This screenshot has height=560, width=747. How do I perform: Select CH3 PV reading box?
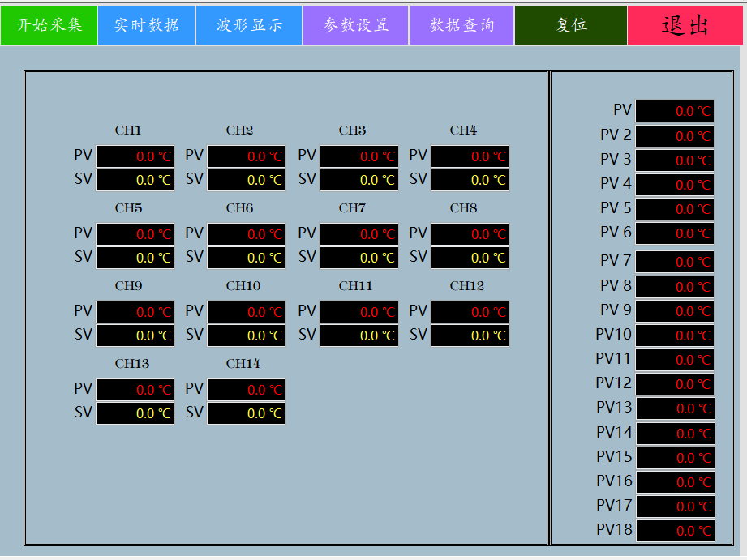(x=359, y=156)
